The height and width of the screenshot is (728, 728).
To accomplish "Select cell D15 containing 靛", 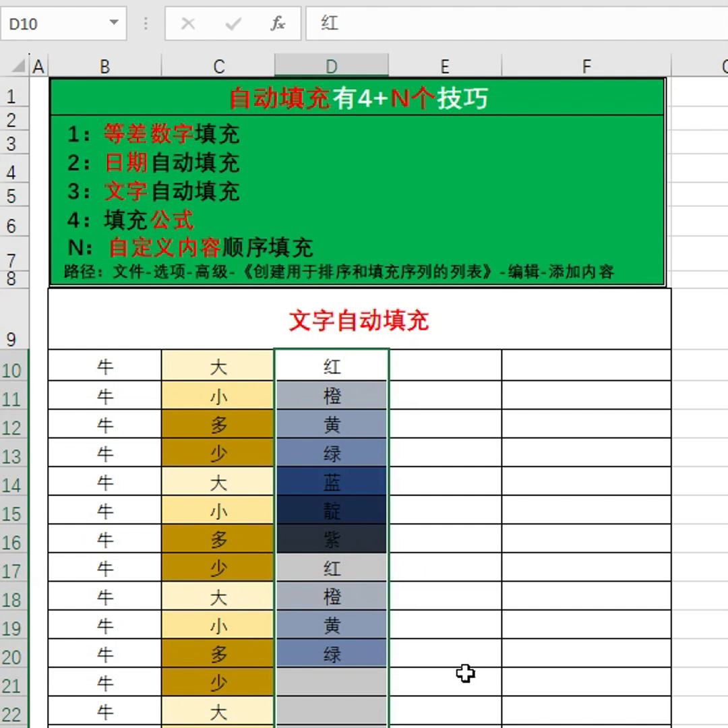I will pos(332,510).
